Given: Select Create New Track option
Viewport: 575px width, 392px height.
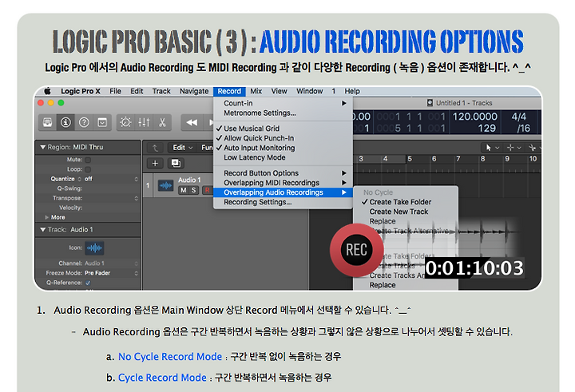Looking at the screenshot, I should 406,212.
